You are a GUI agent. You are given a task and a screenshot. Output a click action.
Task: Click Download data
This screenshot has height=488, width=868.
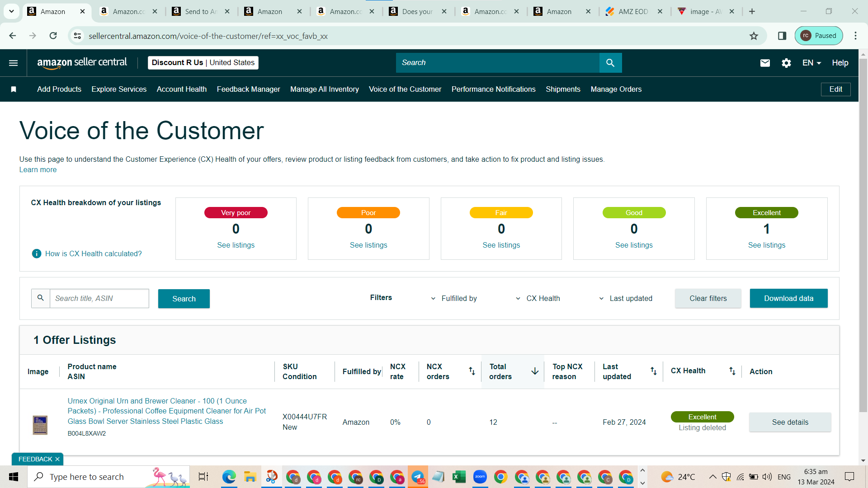[x=788, y=298]
